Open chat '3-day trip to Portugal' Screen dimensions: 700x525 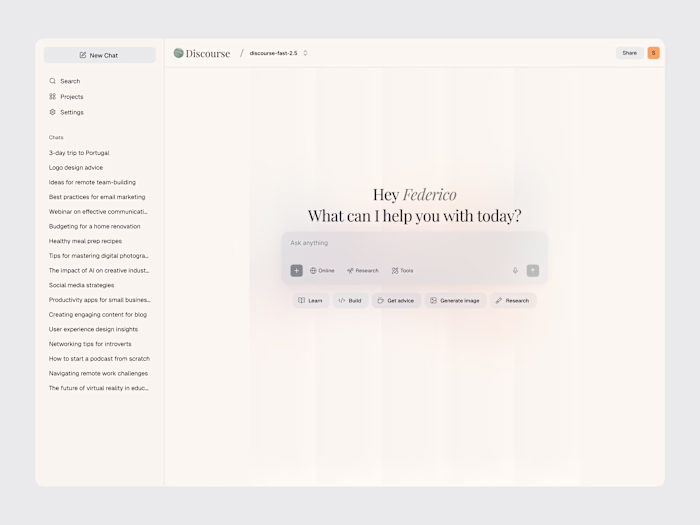click(x=79, y=153)
